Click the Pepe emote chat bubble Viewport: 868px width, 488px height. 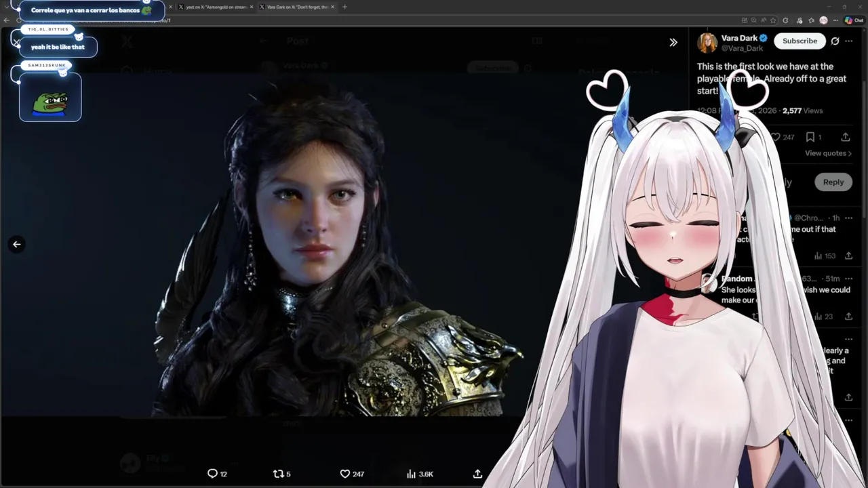(50, 98)
